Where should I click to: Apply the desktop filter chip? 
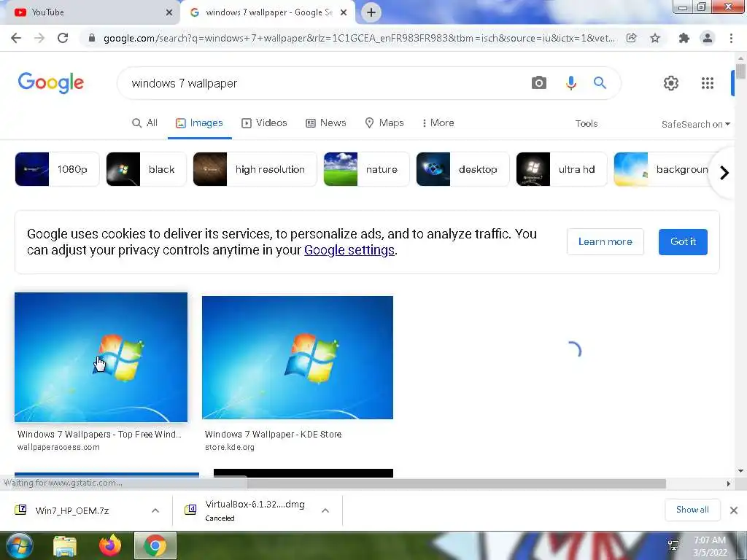click(462, 169)
